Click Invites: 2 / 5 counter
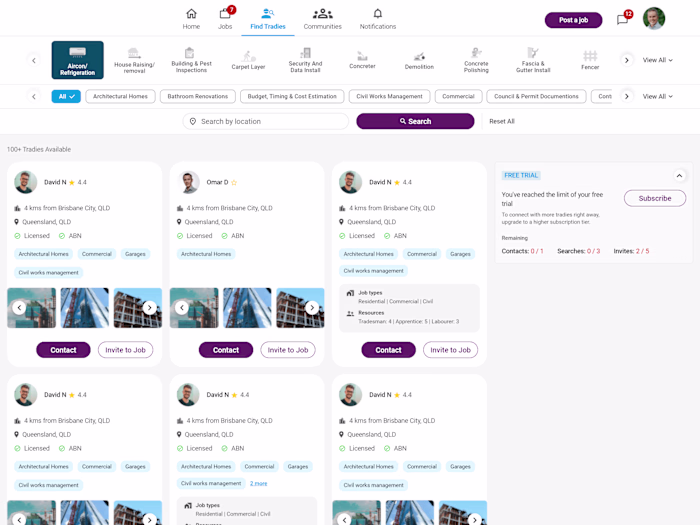Screen dimensions: 700x525 click(x=631, y=251)
